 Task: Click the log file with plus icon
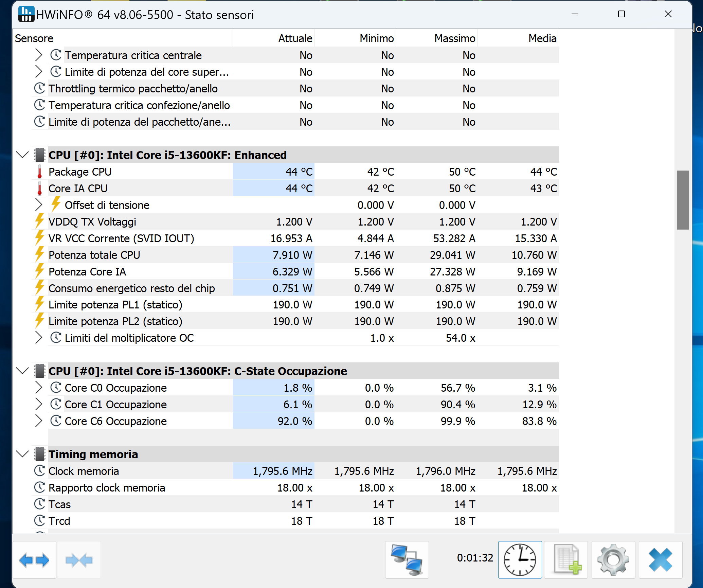(x=566, y=560)
